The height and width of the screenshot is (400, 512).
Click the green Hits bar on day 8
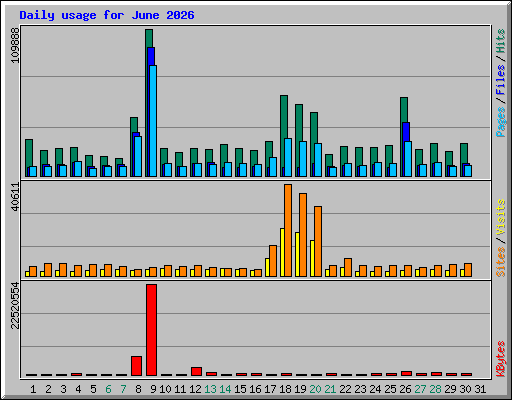point(134,125)
